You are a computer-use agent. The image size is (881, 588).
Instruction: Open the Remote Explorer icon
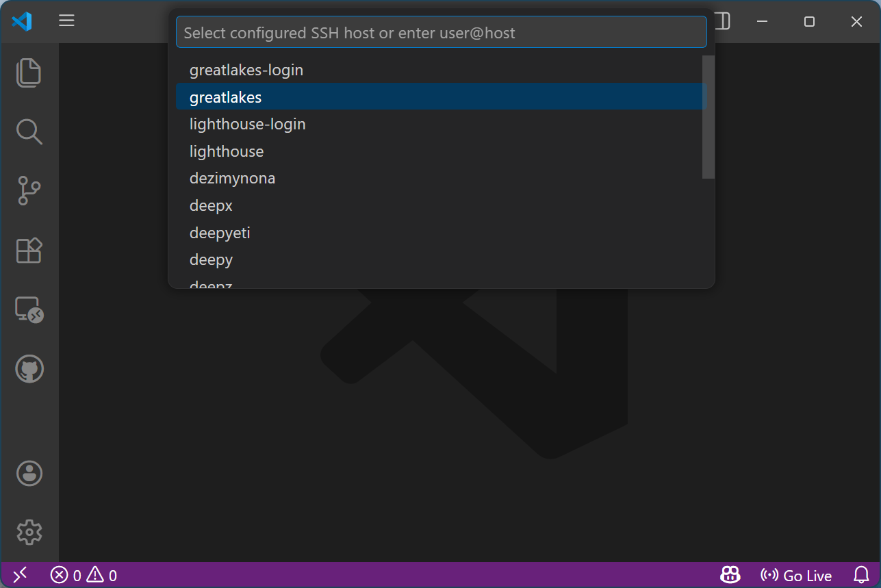click(x=29, y=309)
